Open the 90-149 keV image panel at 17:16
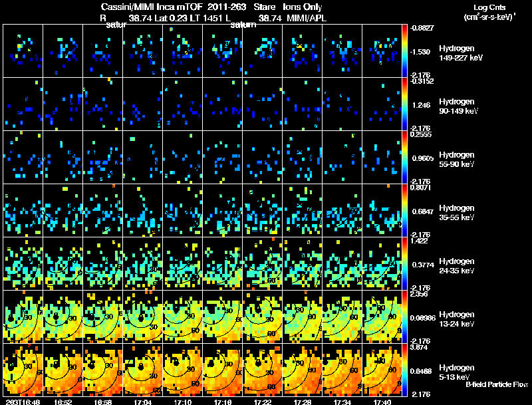 click(223, 104)
